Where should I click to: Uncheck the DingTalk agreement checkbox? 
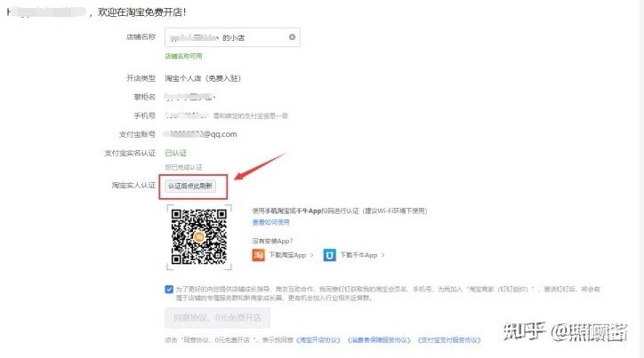point(169,289)
